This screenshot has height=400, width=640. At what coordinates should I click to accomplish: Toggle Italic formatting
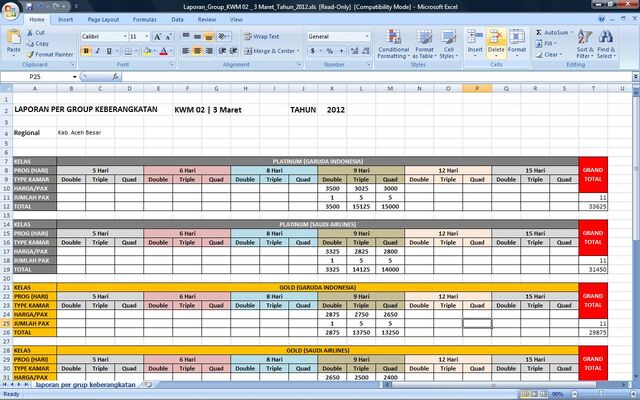[x=97, y=51]
